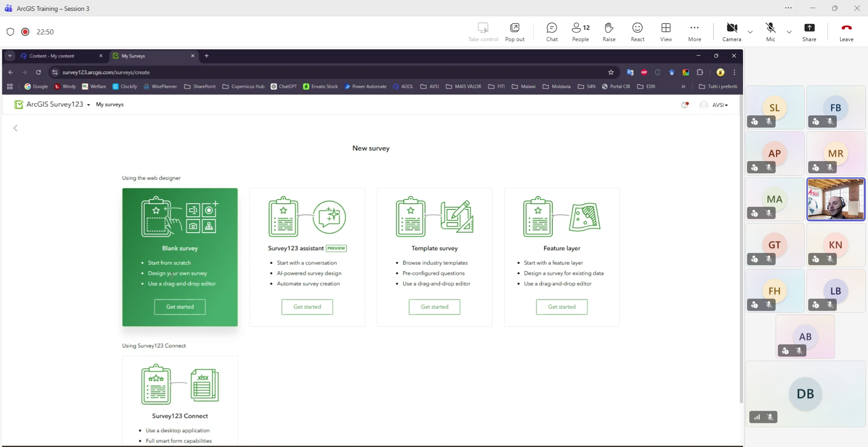Viewport: 868px width, 447px height.
Task: Expand the Mic options arrow
Action: (x=789, y=32)
